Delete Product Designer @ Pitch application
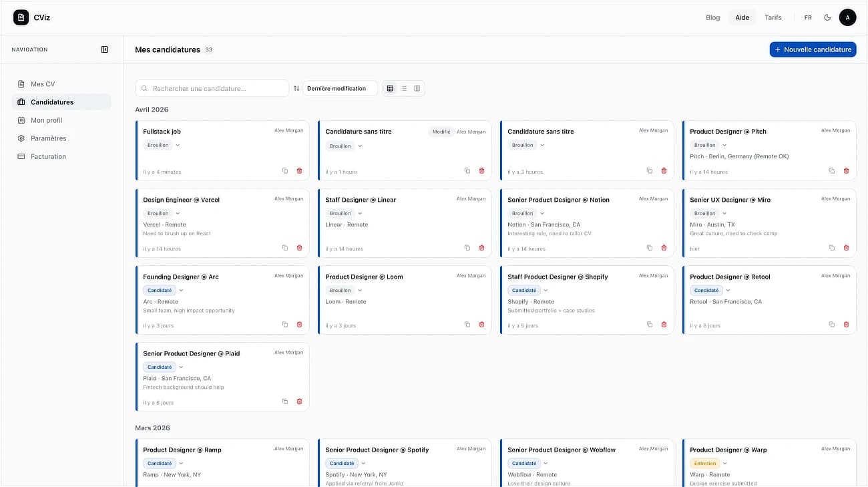 point(846,171)
